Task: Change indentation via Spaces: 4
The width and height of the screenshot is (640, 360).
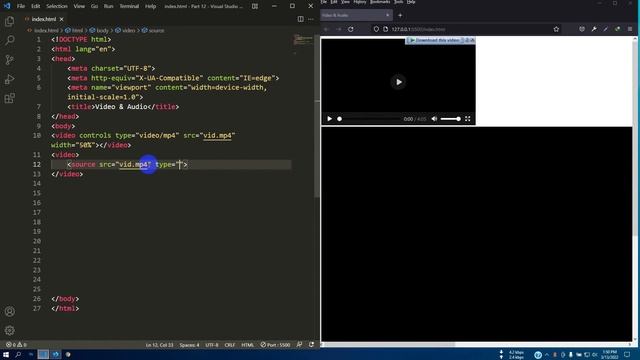Action: (x=189, y=345)
